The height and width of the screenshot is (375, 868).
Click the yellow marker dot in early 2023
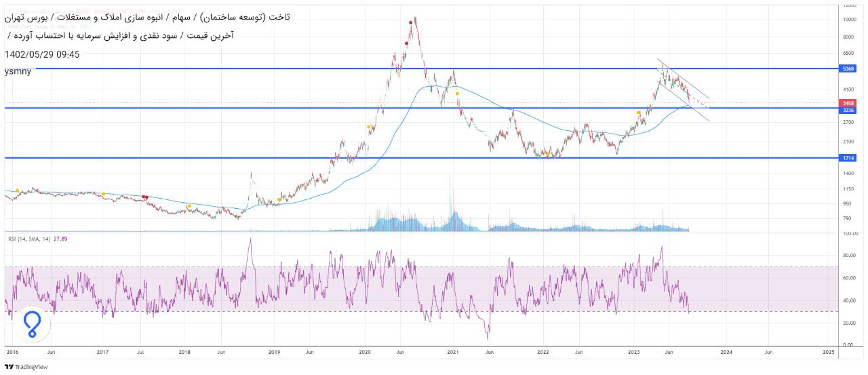[638, 113]
